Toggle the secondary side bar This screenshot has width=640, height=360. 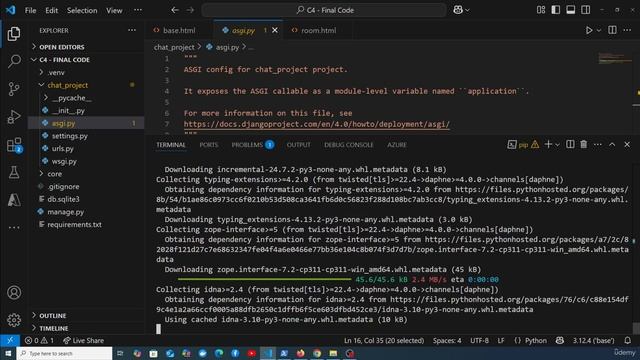[x=586, y=10]
